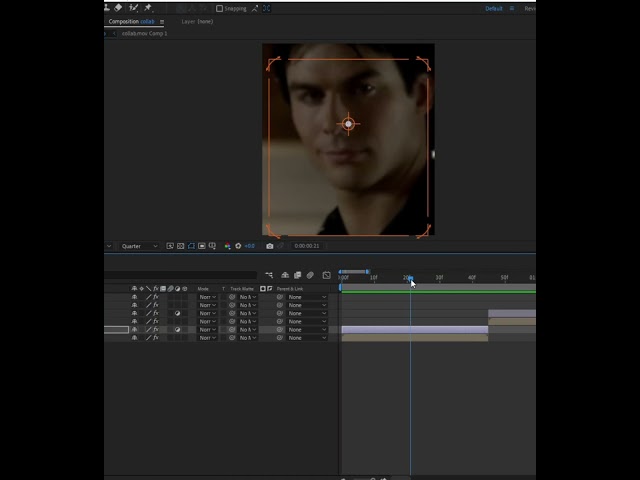Reset the exposure
This screenshot has height=480, width=640.
point(238,246)
